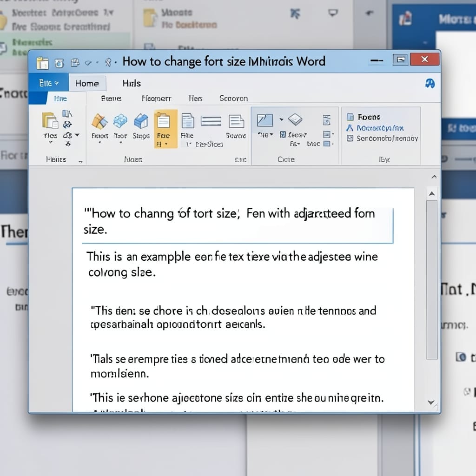Image resolution: width=476 pixels, height=476 pixels.
Task: Click the horizontal lines icon in the ribbon
Action: (211, 121)
